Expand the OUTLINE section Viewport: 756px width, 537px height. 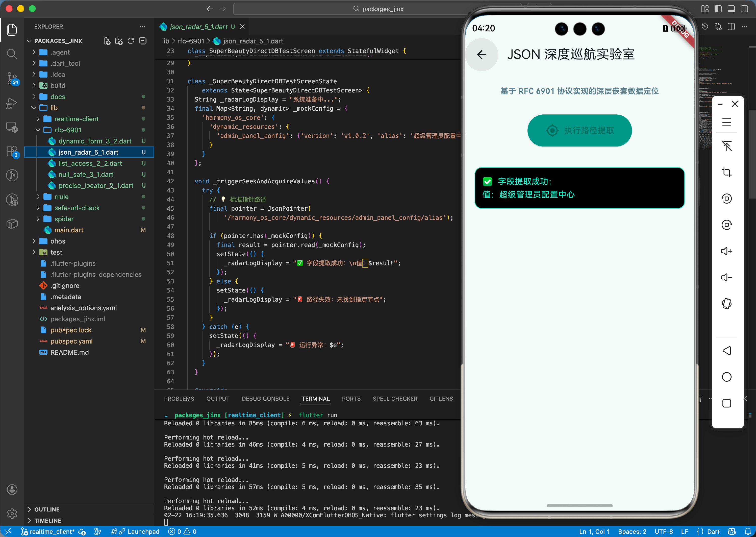[x=47, y=509]
